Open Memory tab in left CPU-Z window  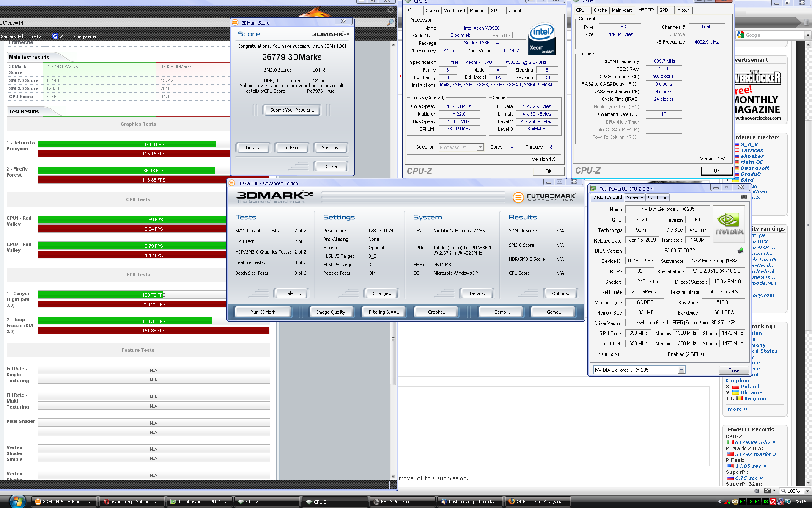pyautogui.click(x=478, y=11)
